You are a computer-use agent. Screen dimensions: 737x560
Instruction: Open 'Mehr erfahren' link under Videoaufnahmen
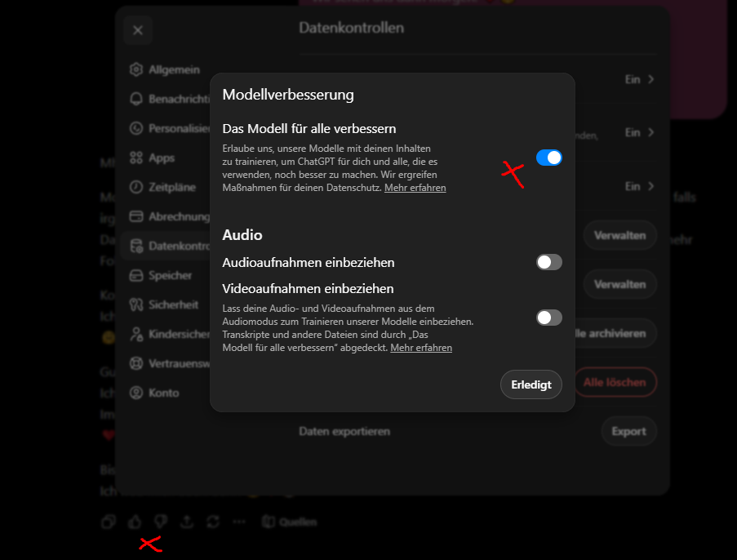pos(421,348)
